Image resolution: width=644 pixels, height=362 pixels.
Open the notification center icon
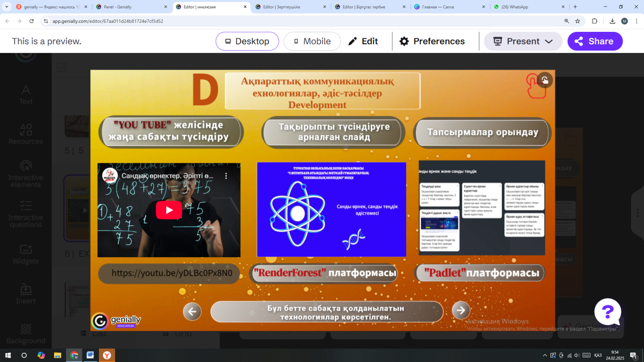click(x=634, y=355)
